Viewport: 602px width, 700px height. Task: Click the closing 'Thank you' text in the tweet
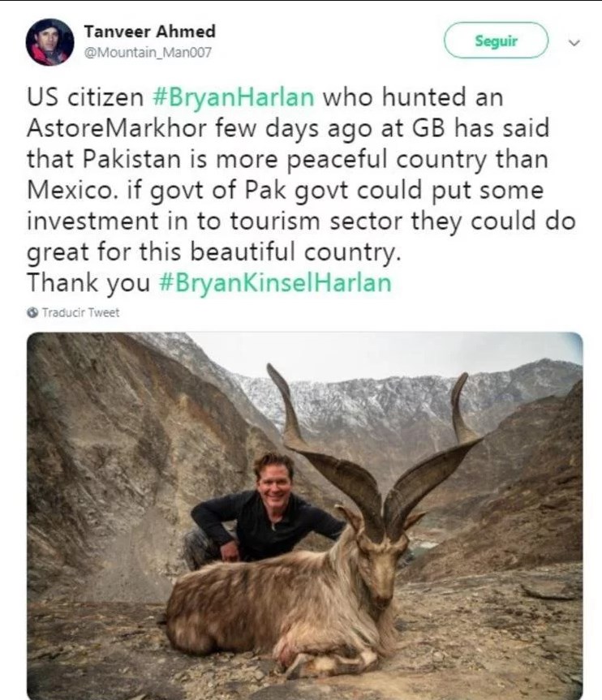pyautogui.click(x=88, y=283)
